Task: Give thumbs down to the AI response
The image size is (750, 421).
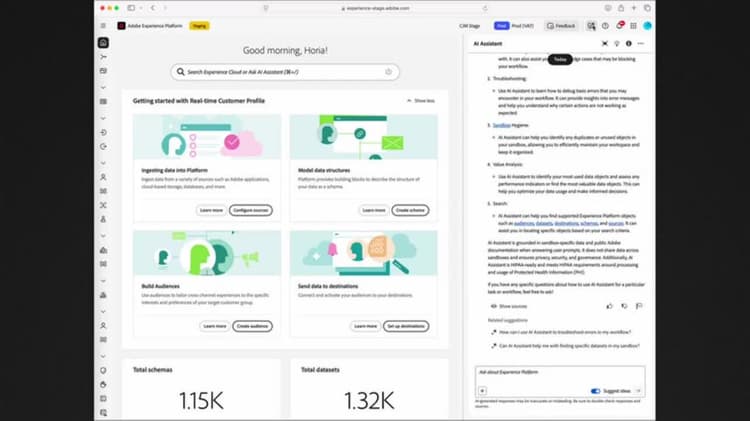Action: pos(624,306)
